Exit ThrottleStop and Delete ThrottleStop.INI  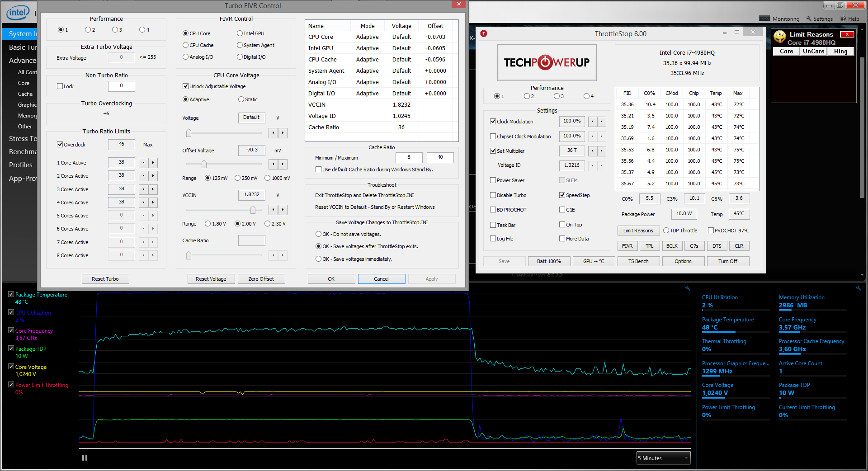364,195
